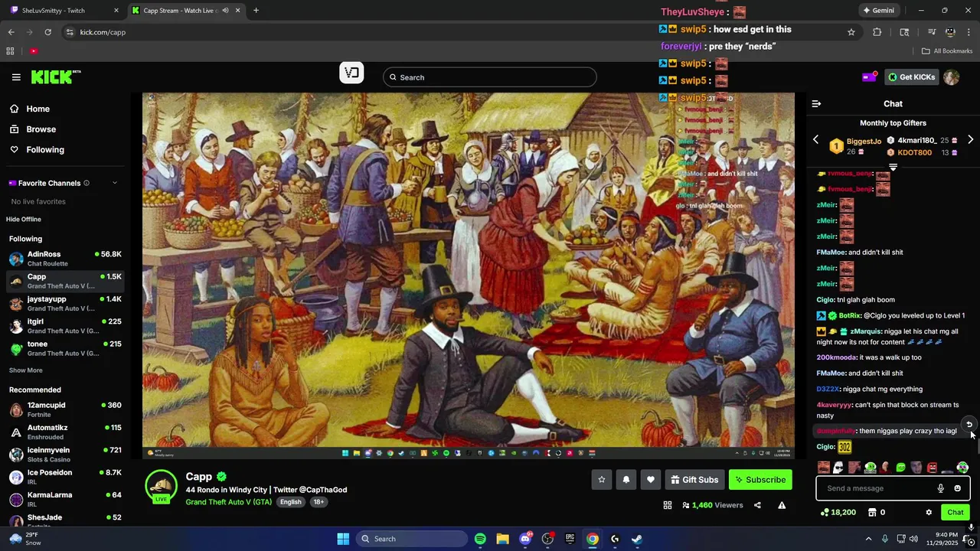Mute the Capp Stream tab audio
The image size is (980, 551).
tap(225, 11)
